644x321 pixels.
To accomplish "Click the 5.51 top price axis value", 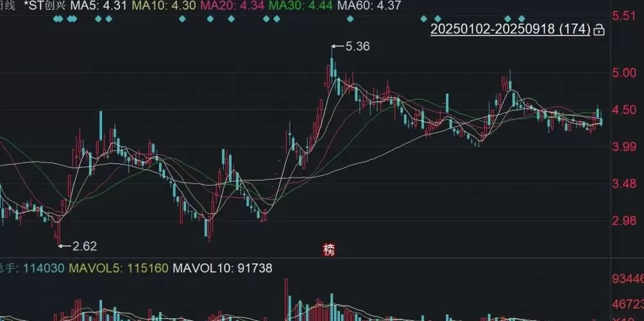I will pyautogui.click(x=624, y=16).
